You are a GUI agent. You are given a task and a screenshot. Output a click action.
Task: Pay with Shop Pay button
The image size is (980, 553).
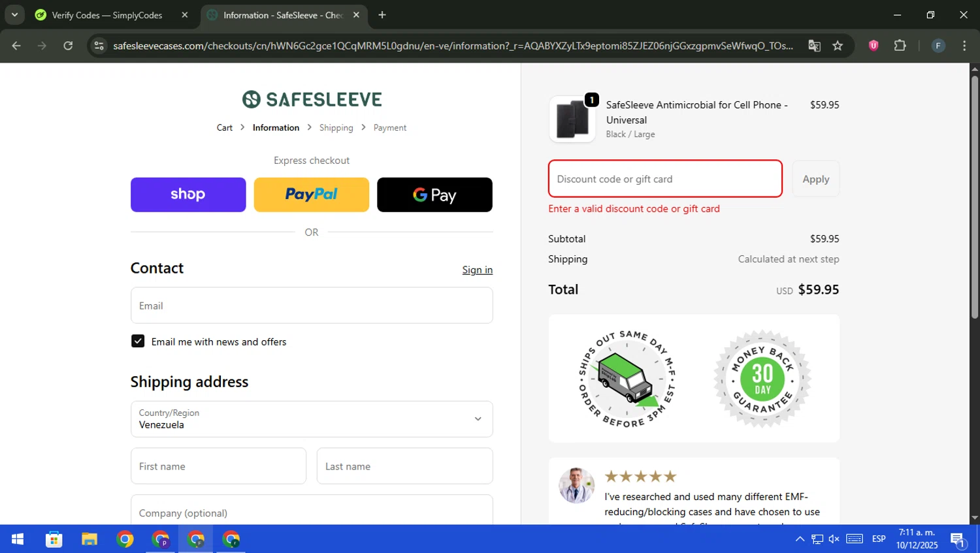[x=188, y=195]
